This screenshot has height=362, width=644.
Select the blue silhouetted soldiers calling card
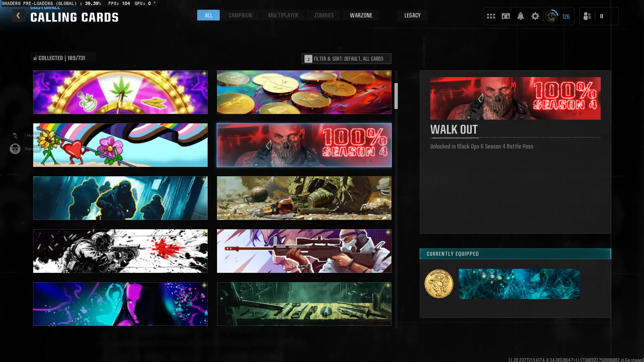(120, 198)
